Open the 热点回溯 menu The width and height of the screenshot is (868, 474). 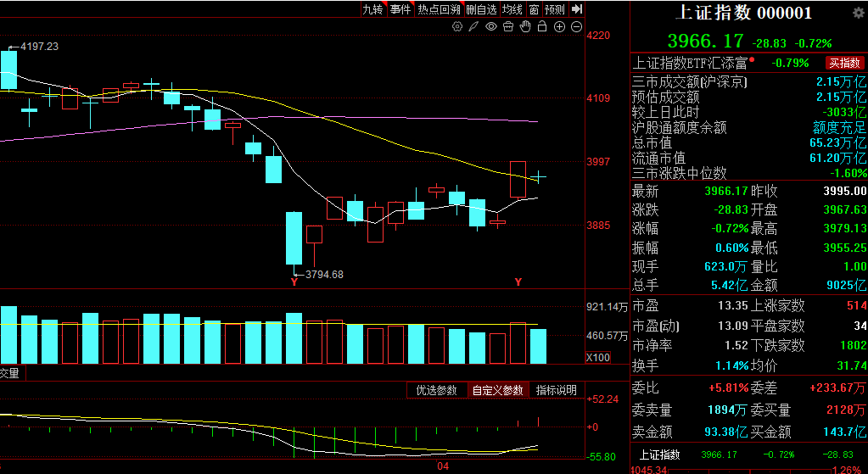coord(439,9)
